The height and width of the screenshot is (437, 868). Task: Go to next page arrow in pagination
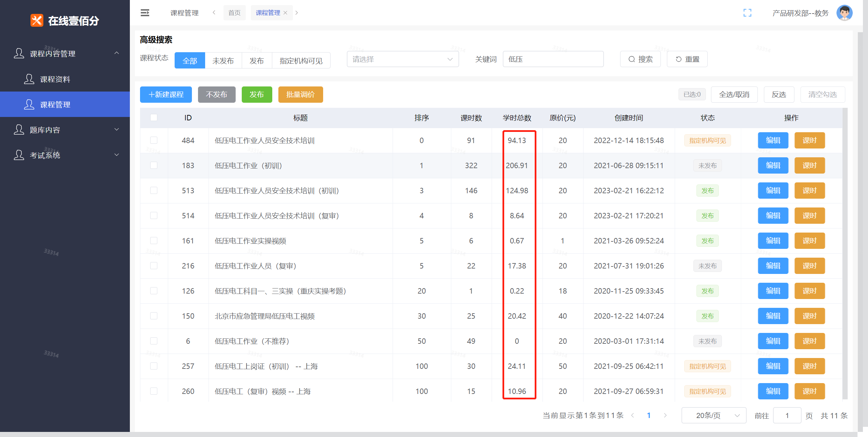tap(665, 415)
